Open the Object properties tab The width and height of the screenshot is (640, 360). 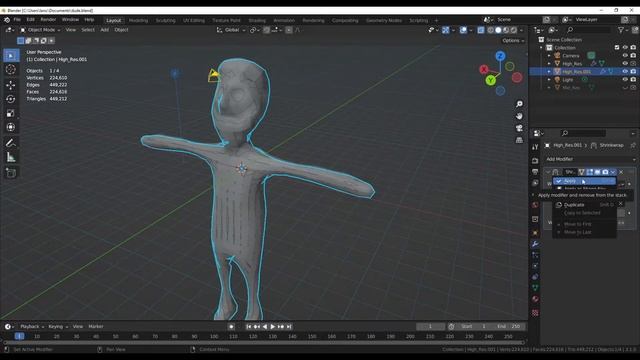click(x=535, y=233)
